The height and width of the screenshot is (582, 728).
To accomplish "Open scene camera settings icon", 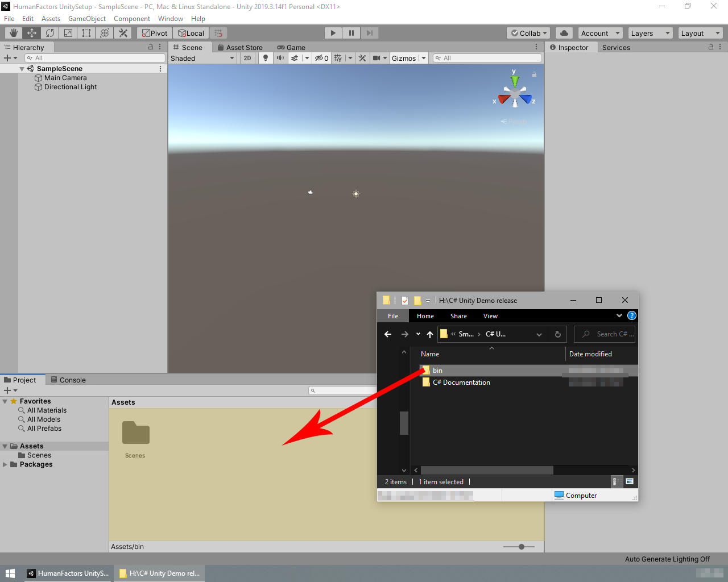I will pyautogui.click(x=377, y=58).
